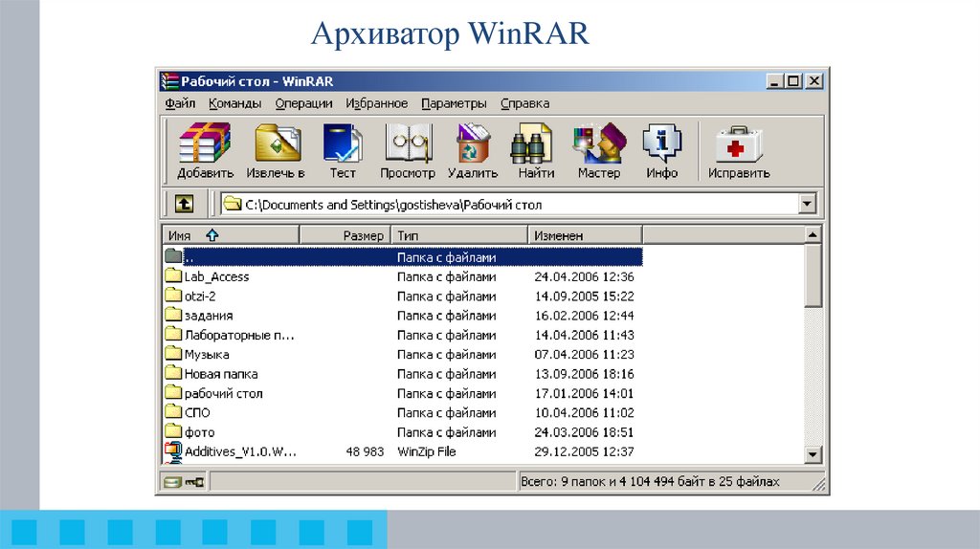980x549 pixels.
Task: Open the Файл menu
Action: point(180,103)
